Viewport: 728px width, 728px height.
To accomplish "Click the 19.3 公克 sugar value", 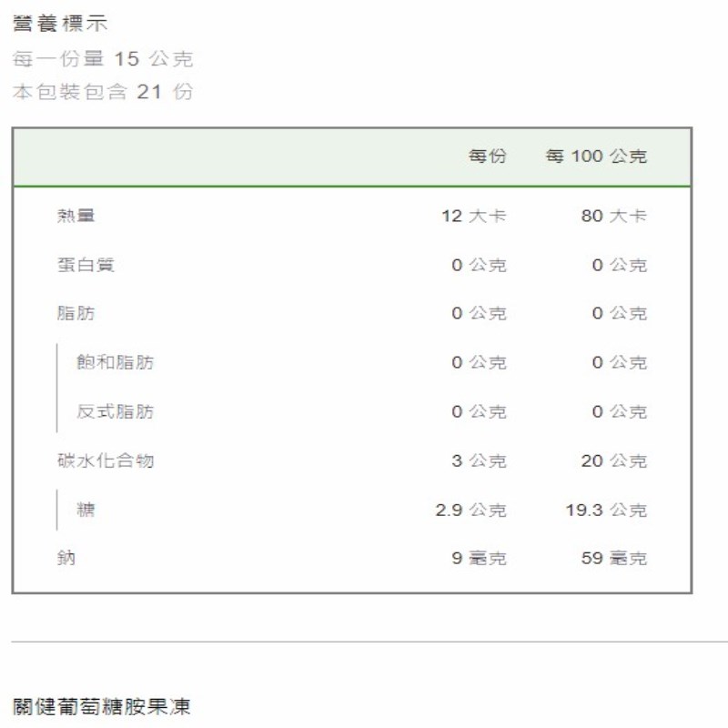I will (605, 511).
